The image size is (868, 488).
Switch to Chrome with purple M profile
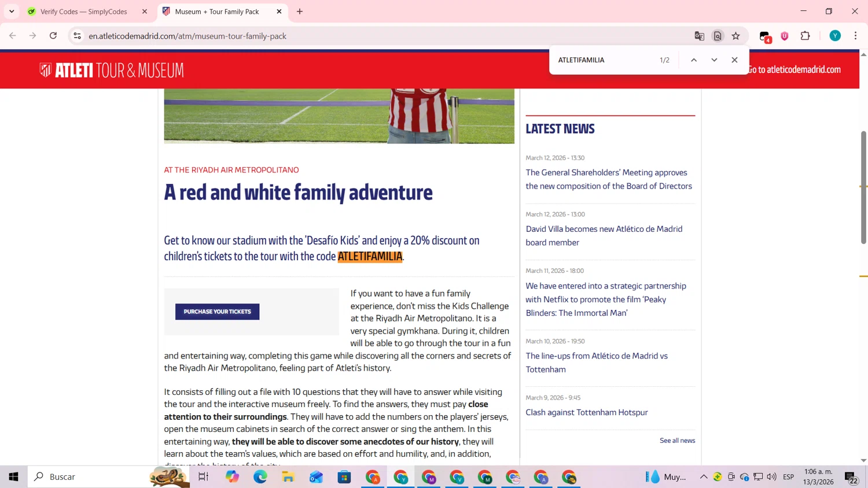coord(429,477)
